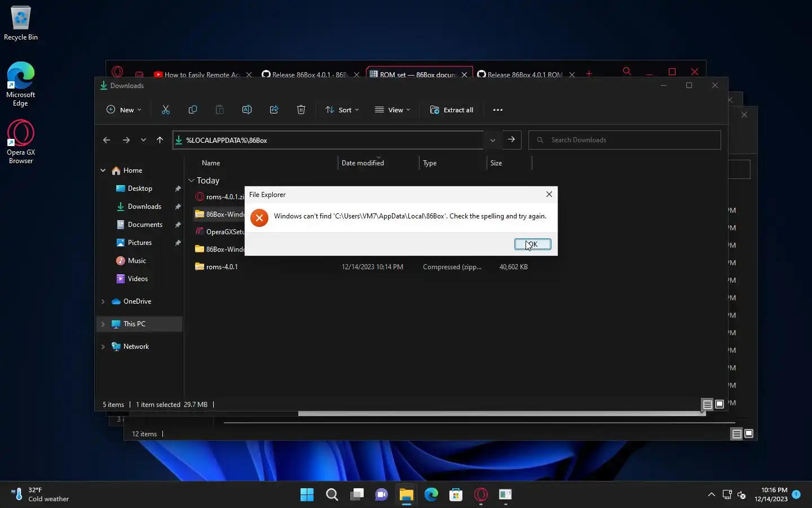The width and height of the screenshot is (812, 508).
Task: Open Microsoft Store from taskbar
Action: pyautogui.click(x=456, y=495)
